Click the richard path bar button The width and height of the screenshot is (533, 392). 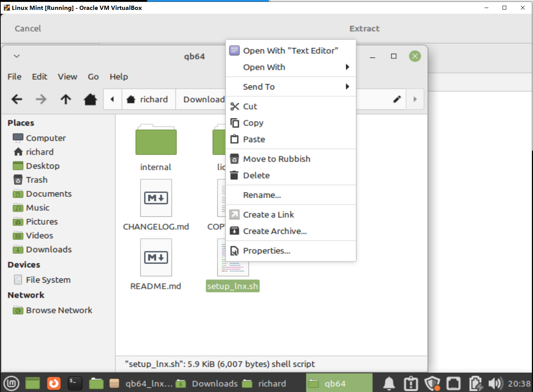[149, 99]
